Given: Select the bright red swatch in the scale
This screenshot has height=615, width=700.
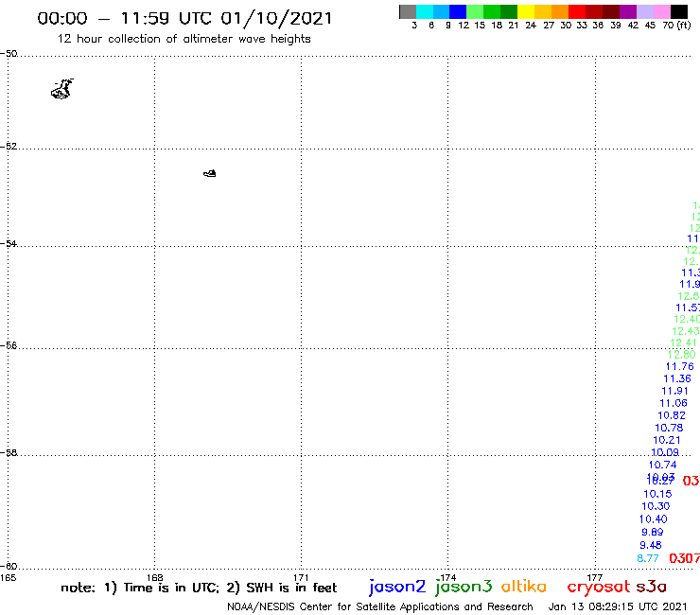Looking at the screenshot, I should tap(577, 11).
